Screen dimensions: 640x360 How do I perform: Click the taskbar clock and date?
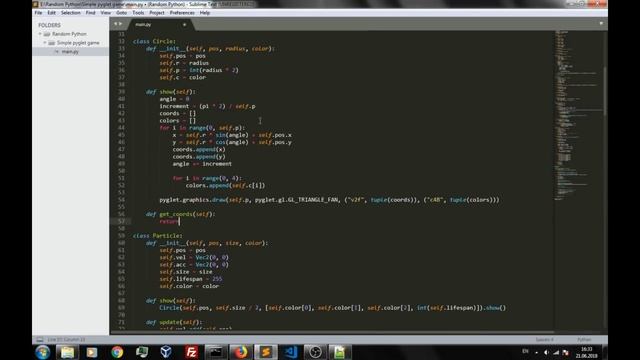[587, 352]
